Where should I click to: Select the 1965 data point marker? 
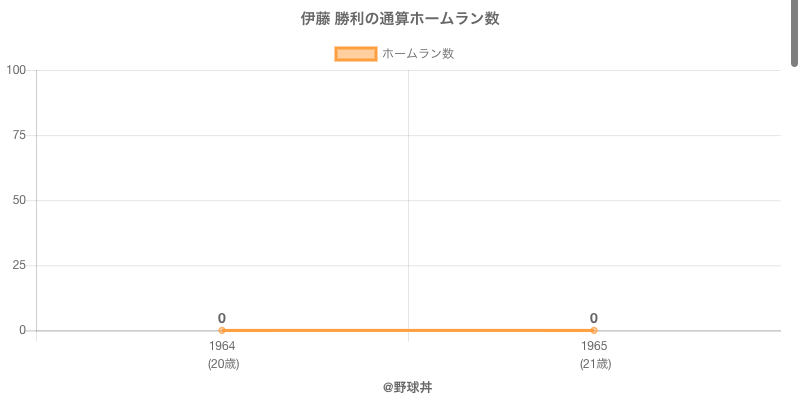594,330
